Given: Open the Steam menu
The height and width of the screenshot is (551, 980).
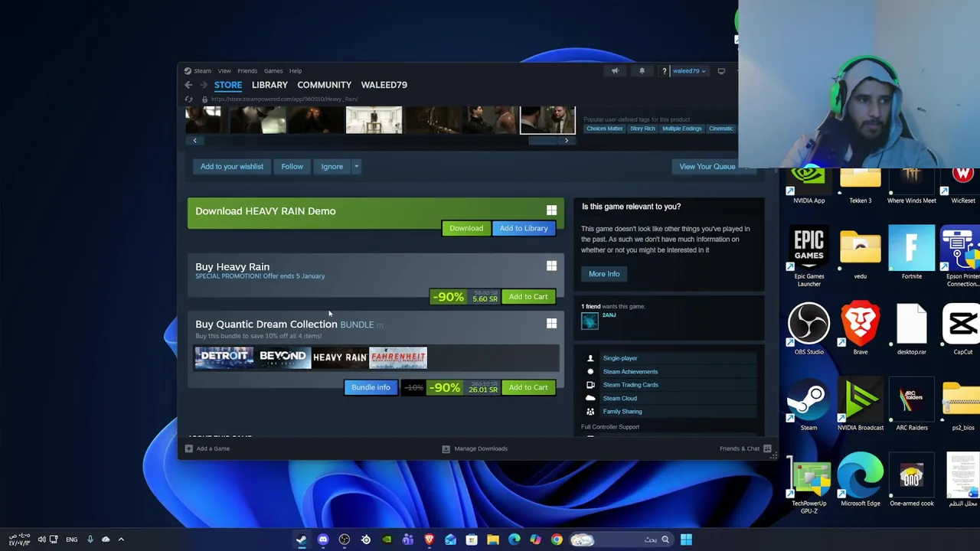Looking at the screenshot, I should tap(202, 70).
